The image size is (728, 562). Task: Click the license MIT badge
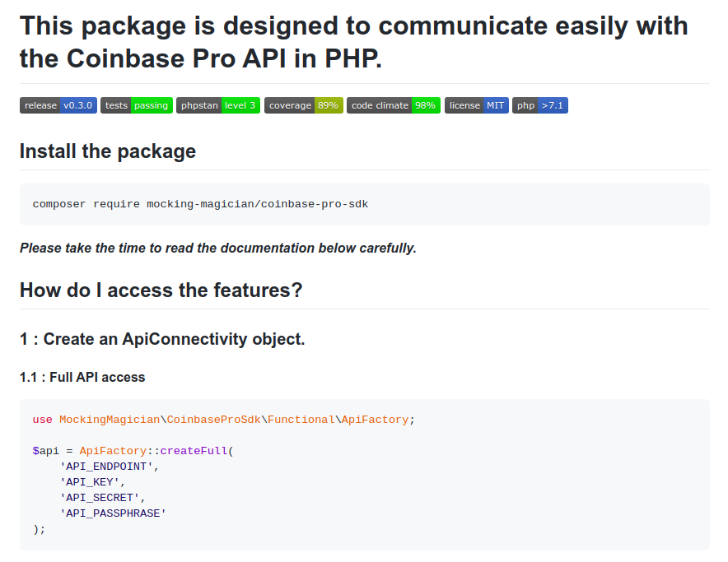[x=476, y=105]
